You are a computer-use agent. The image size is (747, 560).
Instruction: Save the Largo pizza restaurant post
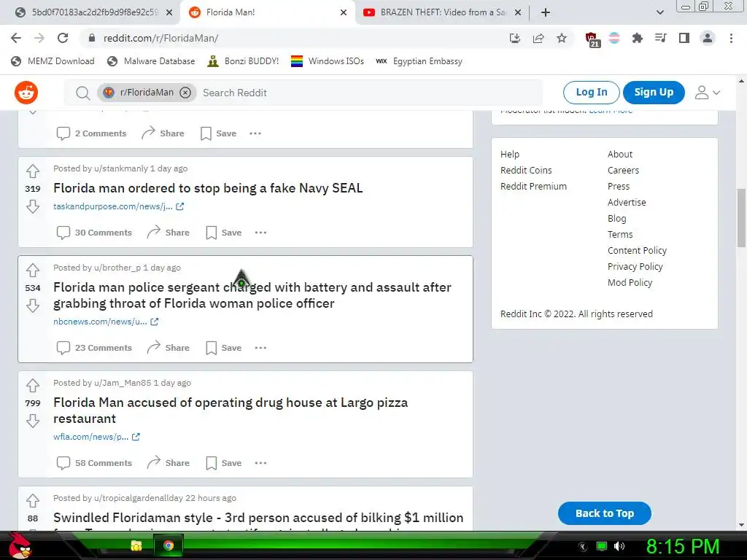pos(224,463)
